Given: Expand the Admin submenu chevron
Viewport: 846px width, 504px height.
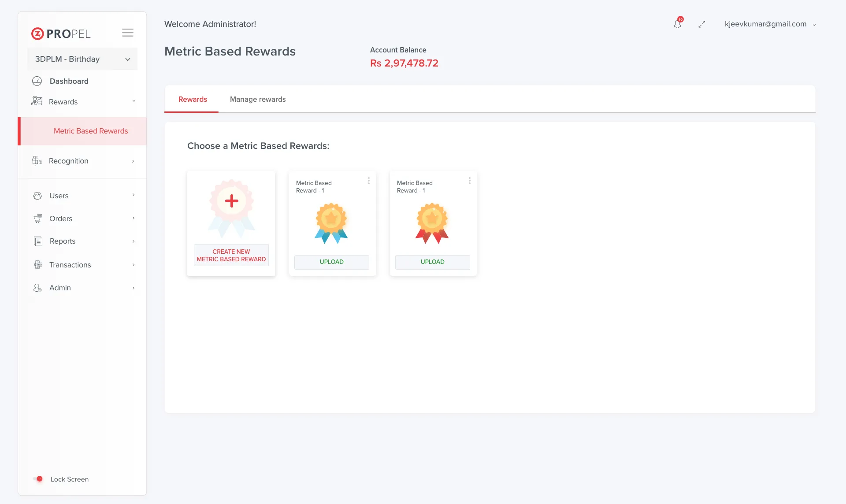Looking at the screenshot, I should 134,288.
